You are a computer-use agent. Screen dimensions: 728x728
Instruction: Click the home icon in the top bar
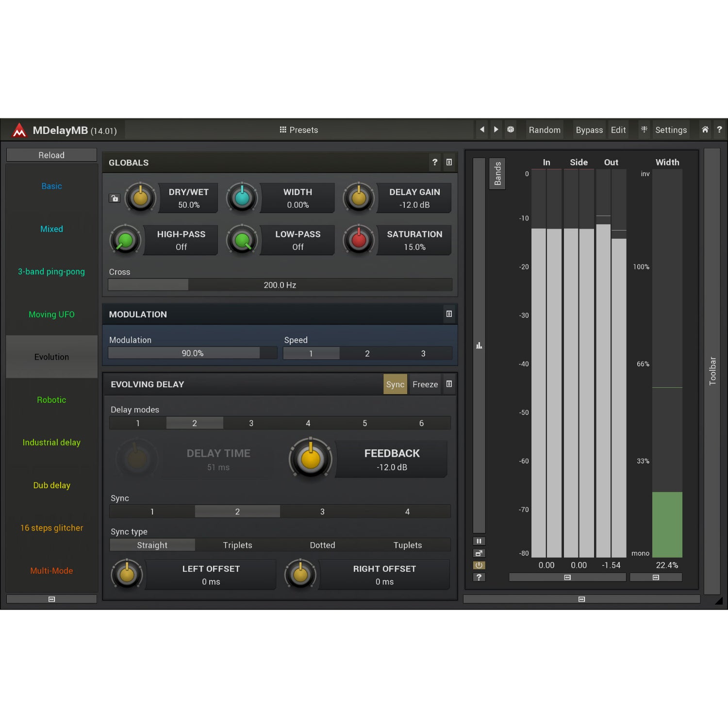pyautogui.click(x=705, y=130)
